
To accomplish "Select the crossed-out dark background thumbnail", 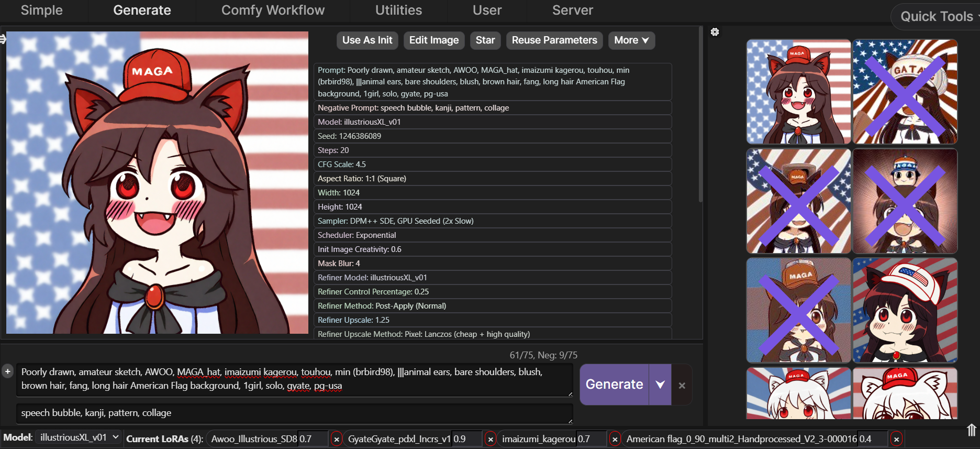I will (x=905, y=201).
